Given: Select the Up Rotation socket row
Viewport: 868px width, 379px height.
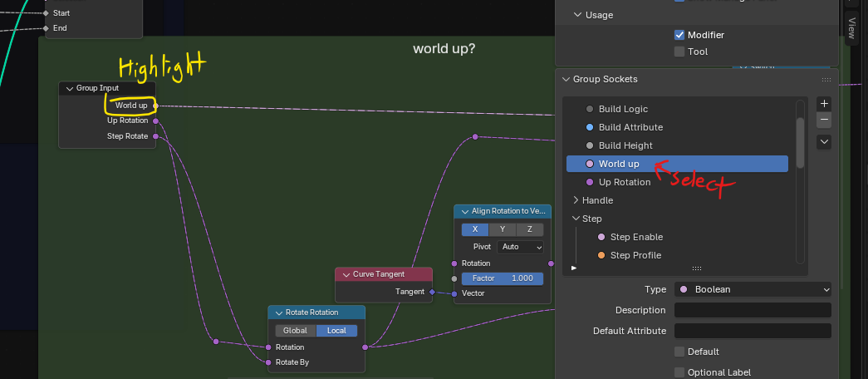Looking at the screenshot, I should (x=677, y=182).
